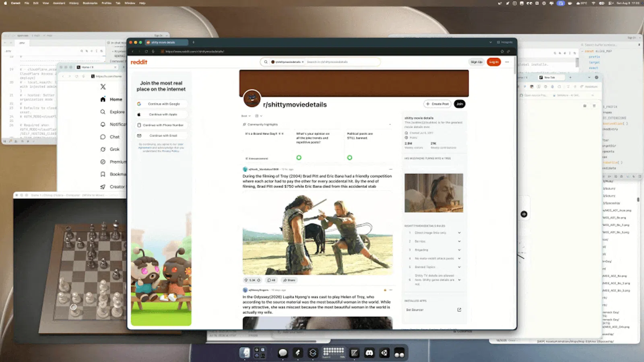The image size is (644, 362).
Task: Downvote the Troy post
Action: point(259,280)
